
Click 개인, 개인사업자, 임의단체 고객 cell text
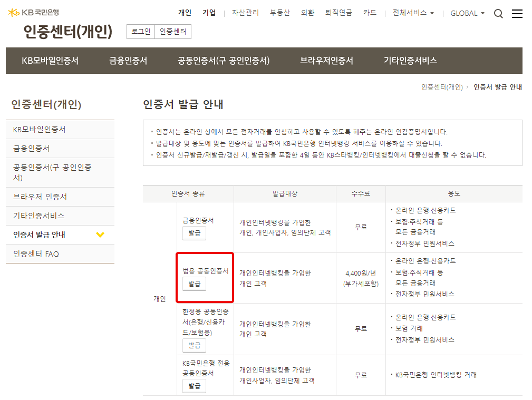click(x=285, y=233)
